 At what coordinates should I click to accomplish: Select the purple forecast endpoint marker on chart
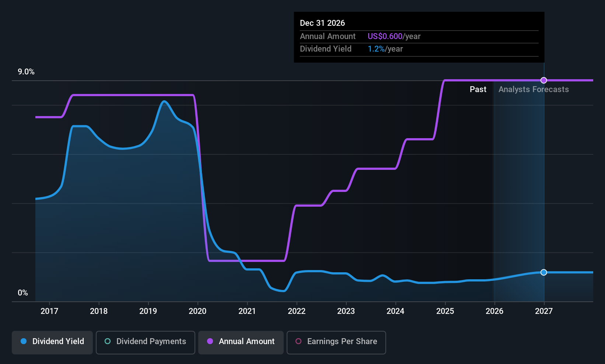click(543, 80)
